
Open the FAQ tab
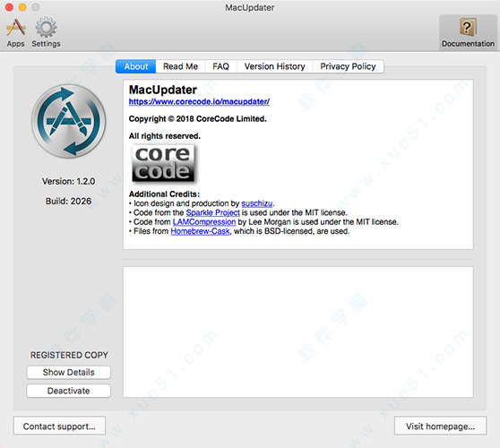click(220, 66)
